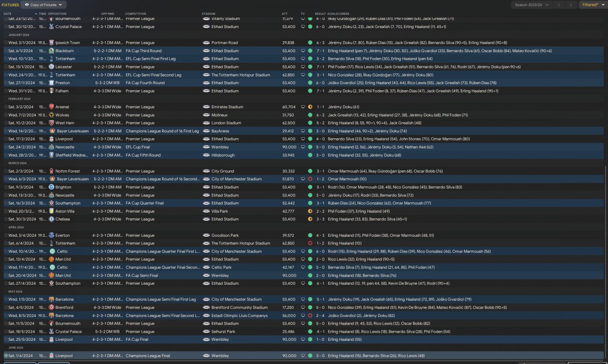The width and height of the screenshot is (608, 364).
Task: Click the draw indicator for the Arsenal match
Action: pos(310,107)
